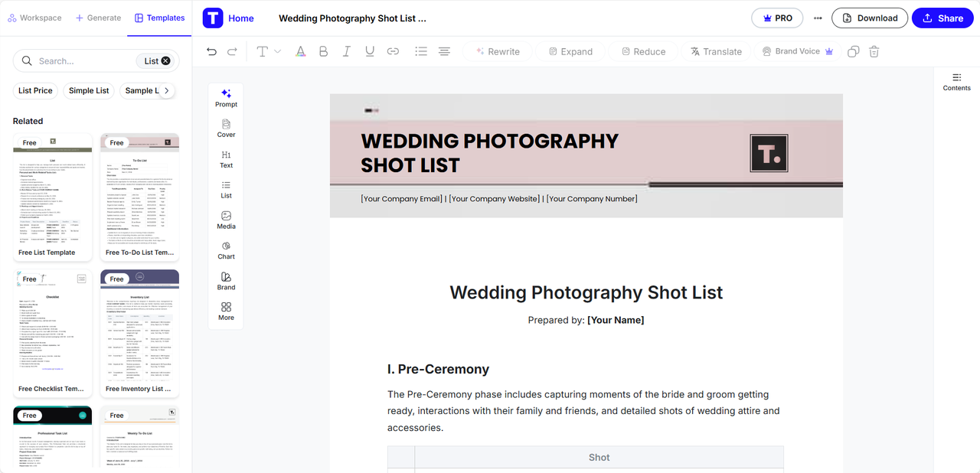
Task: Click the [Your Name] placeholder
Action: 616,320
